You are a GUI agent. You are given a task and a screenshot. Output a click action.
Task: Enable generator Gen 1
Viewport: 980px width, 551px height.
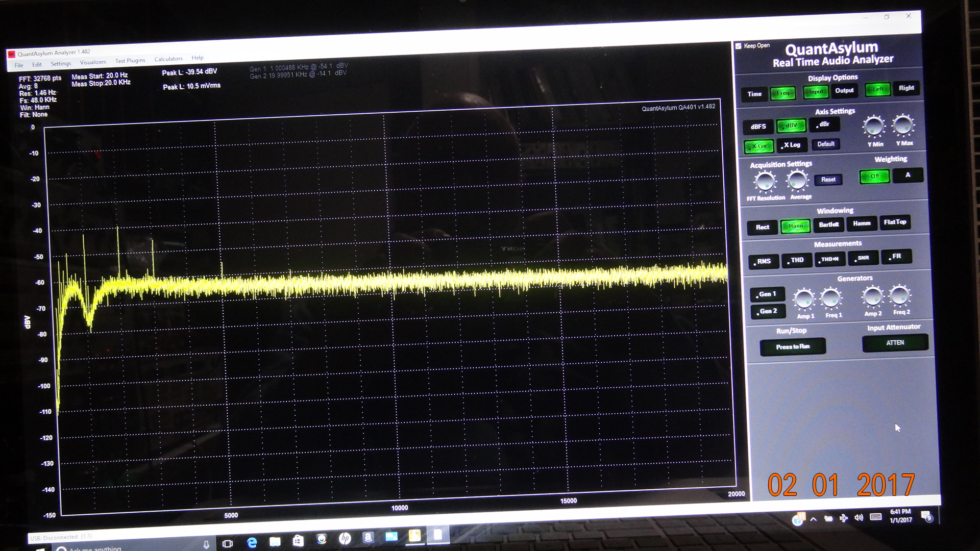tap(767, 294)
